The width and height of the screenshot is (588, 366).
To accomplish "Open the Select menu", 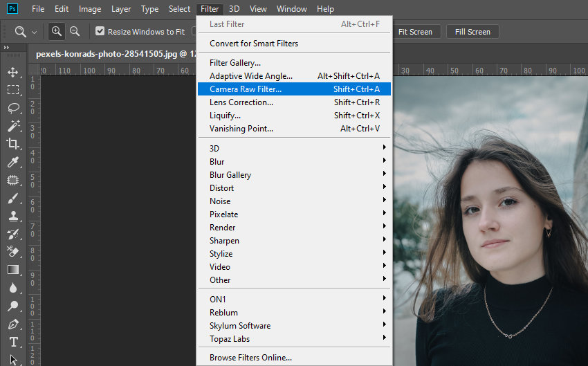I will [x=179, y=8].
